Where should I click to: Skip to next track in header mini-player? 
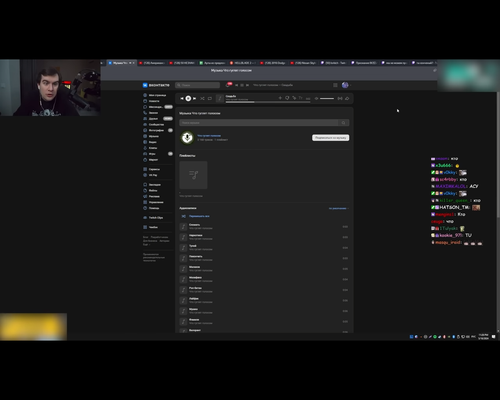247,85
